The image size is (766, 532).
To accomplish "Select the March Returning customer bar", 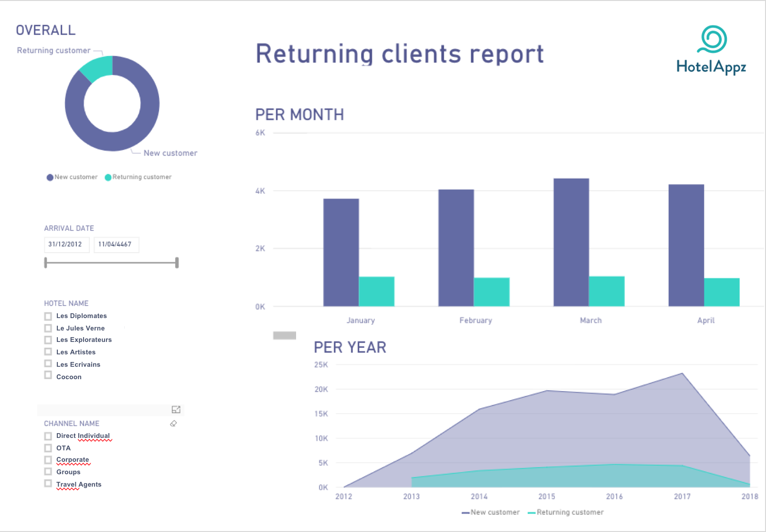I will [x=607, y=291].
